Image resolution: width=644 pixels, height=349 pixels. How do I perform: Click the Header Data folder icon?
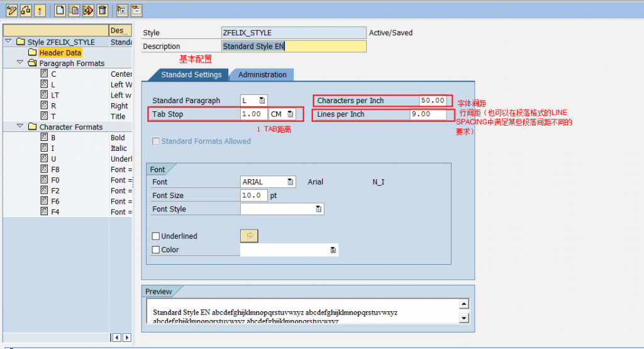(33, 52)
